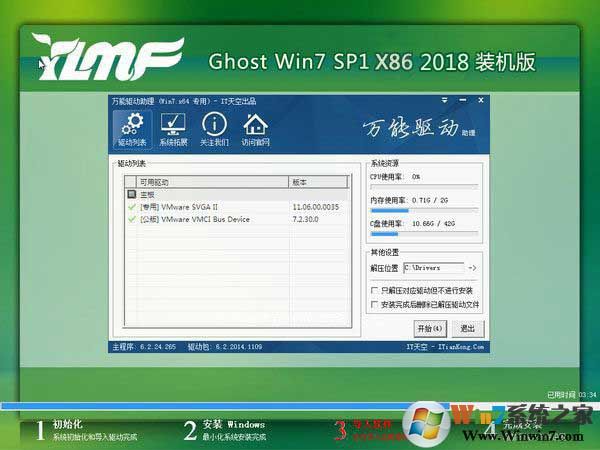Close the 万能驱动助理 window
The image size is (600, 450).
coord(481,100)
